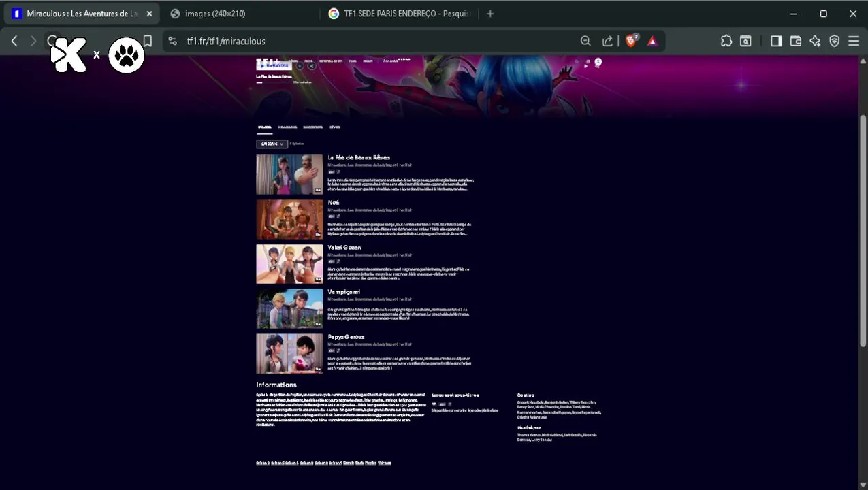Share this page using the share icon
The width and height of the screenshot is (868, 490).
607,41
